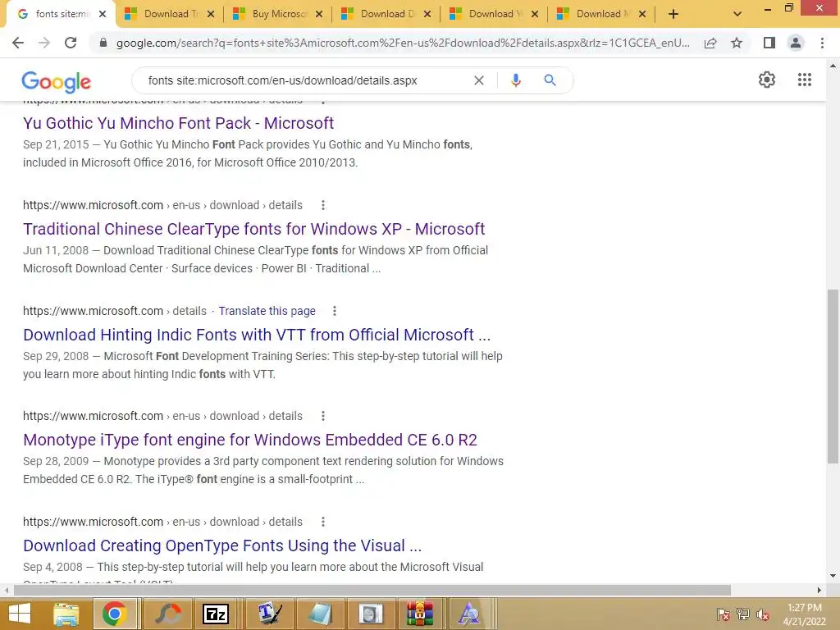Open Google quick settings gear
This screenshot has height=630, width=840.
767,80
